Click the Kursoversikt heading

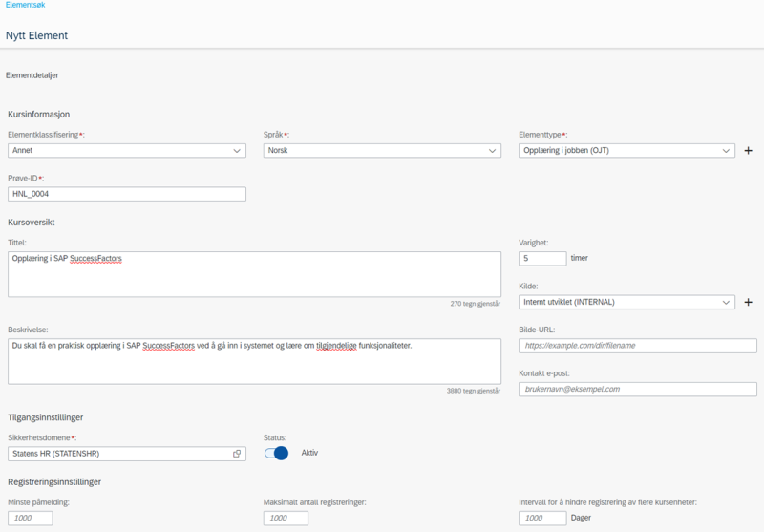32,223
